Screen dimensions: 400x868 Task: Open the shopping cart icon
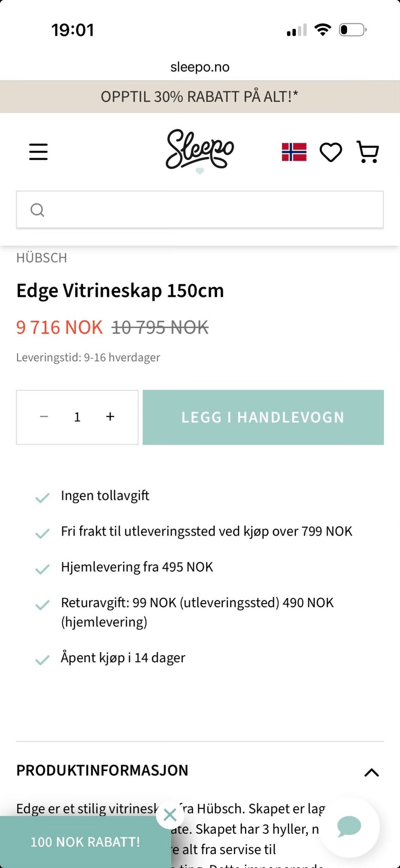pyautogui.click(x=368, y=152)
